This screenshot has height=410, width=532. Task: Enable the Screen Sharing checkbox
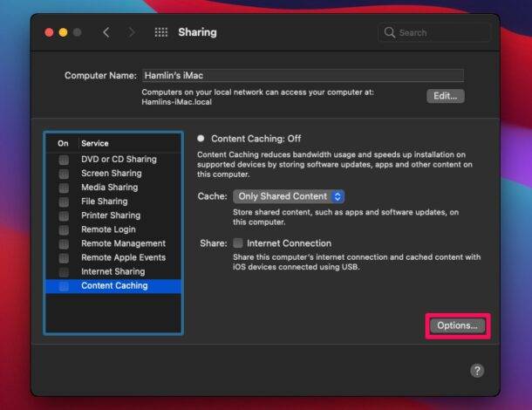(x=64, y=174)
